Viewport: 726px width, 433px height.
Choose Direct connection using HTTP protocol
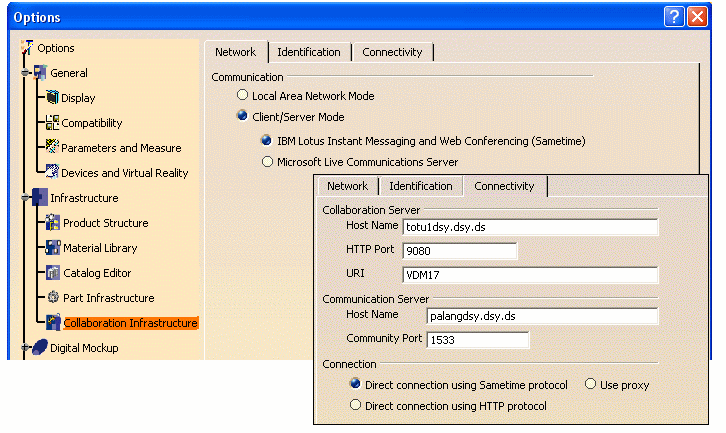tap(355, 406)
